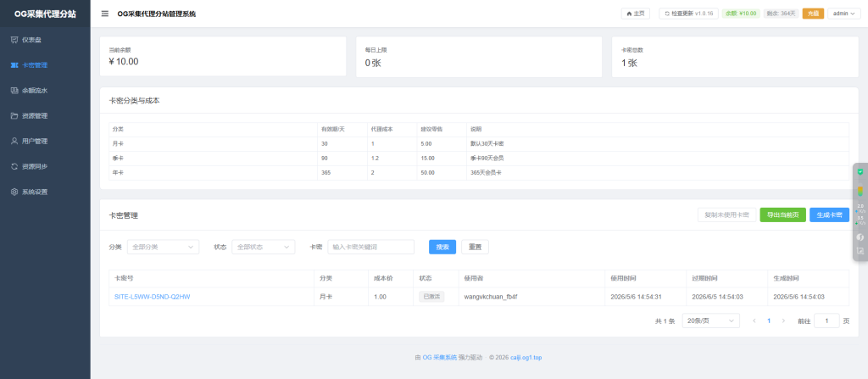
Task: Click the green 导出当前页 button
Action: (x=782, y=215)
